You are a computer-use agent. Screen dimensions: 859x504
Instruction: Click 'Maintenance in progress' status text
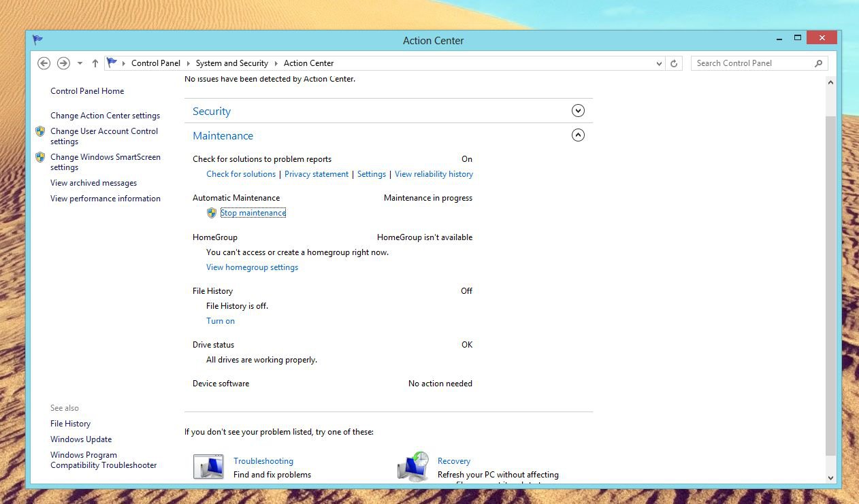(428, 198)
